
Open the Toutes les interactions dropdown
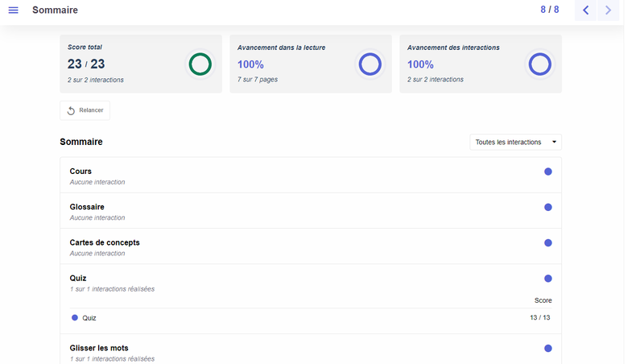515,143
